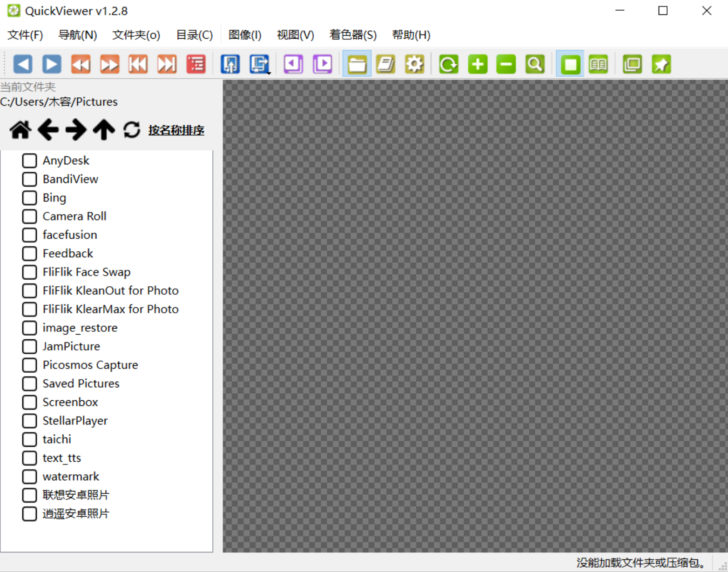728x572 pixels.
Task: Open the 帮助(H) menu
Action: [x=411, y=35]
